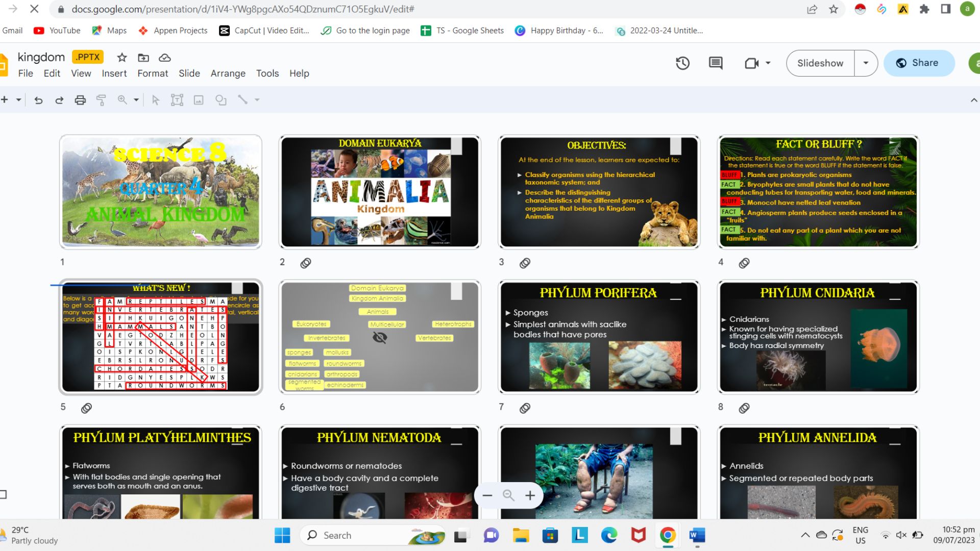
Task: Select the paint format tool
Action: click(101, 100)
